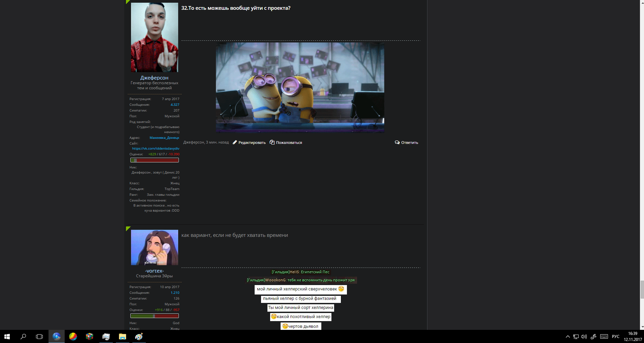
Task: Open -vortex- profile name link
Action: coord(154,271)
